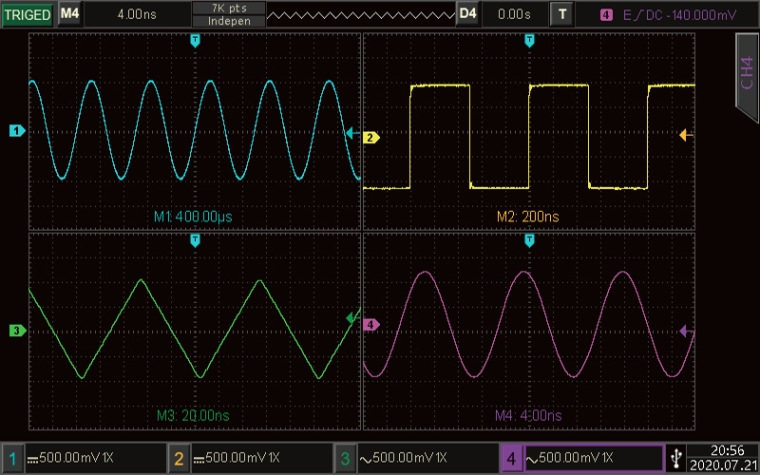The width and height of the screenshot is (760, 475).
Task: Click channel 2 yellow ground marker
Action: pos(370,137)
